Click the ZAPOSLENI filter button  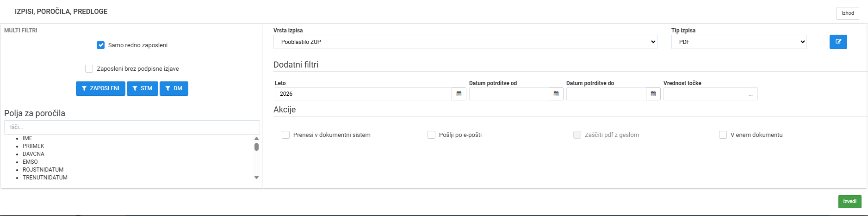tap(100, 88)
